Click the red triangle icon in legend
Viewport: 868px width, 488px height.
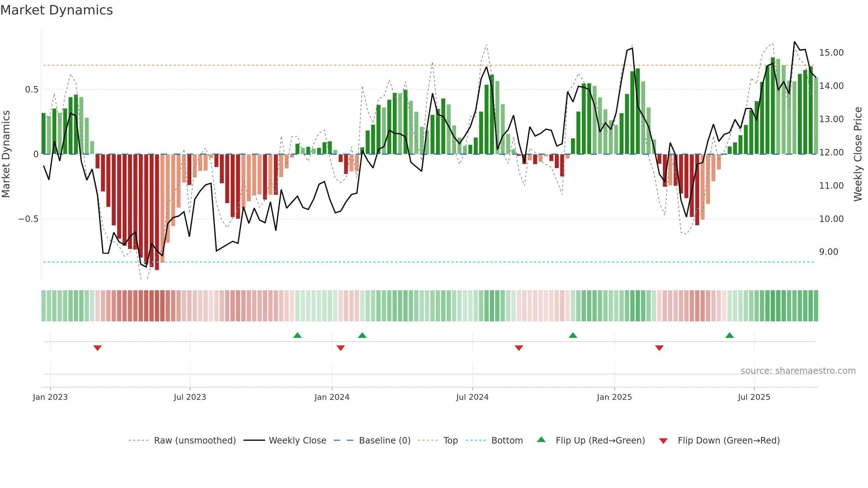pos(663,441)
